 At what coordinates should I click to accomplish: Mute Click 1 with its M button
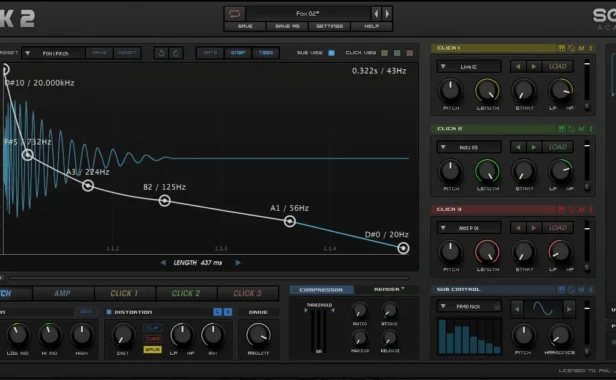click(x=581, y=48)
